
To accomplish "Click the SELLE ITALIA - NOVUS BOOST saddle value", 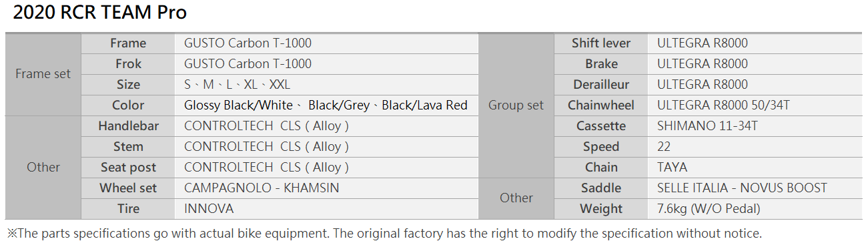I will [x=742, y=188].
